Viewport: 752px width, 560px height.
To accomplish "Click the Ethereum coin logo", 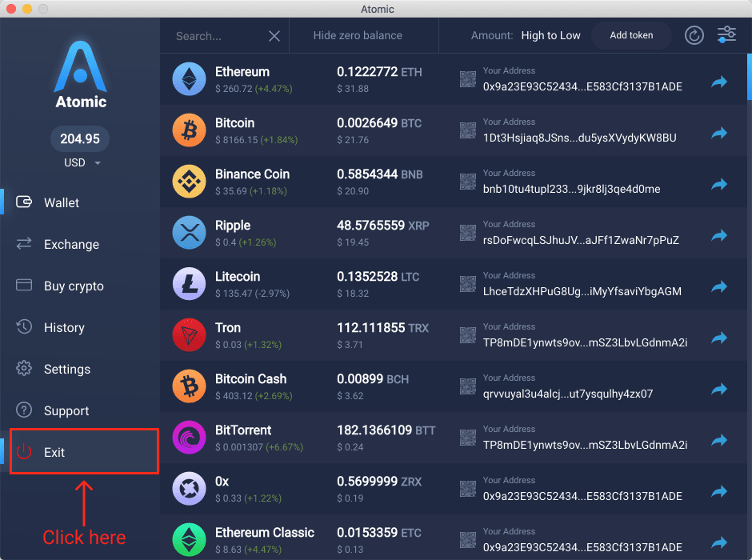I will (189, 79).
